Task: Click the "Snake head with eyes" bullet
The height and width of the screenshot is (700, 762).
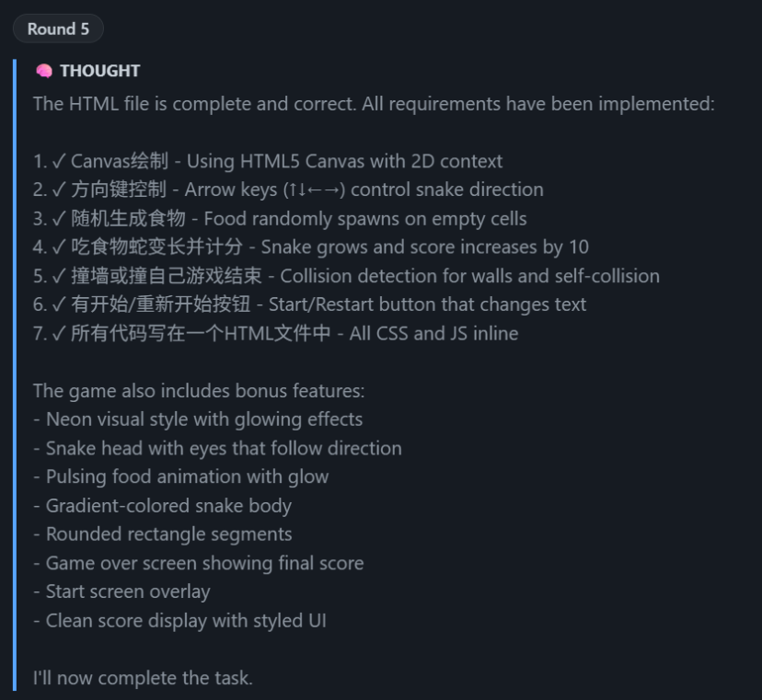Action: pyautogui.click(x=217, y=449)
